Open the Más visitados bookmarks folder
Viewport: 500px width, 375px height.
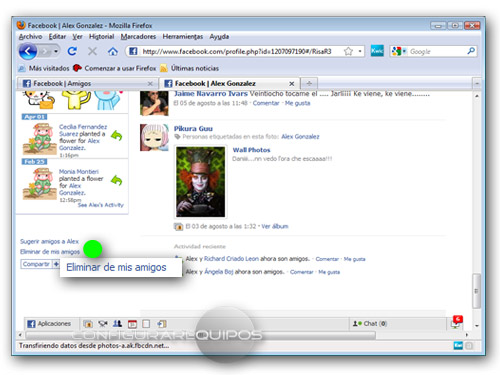point(44,68)
